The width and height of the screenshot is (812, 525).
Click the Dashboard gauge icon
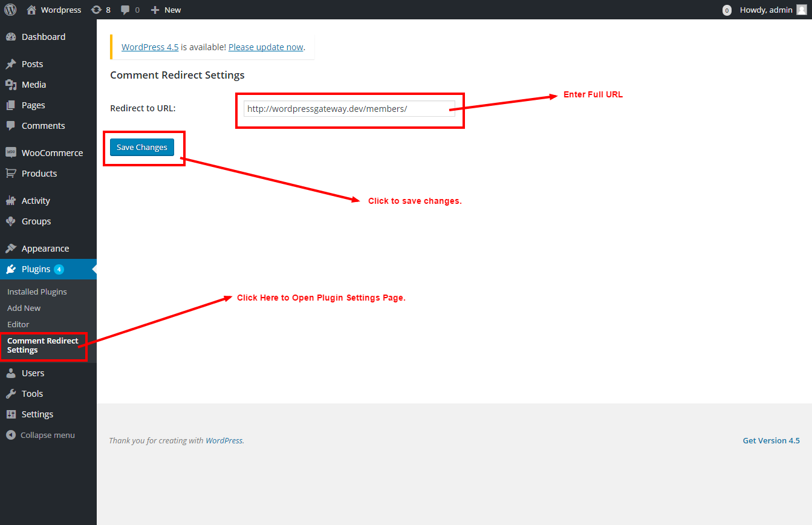pyautogui.click(x=11, y=37)
